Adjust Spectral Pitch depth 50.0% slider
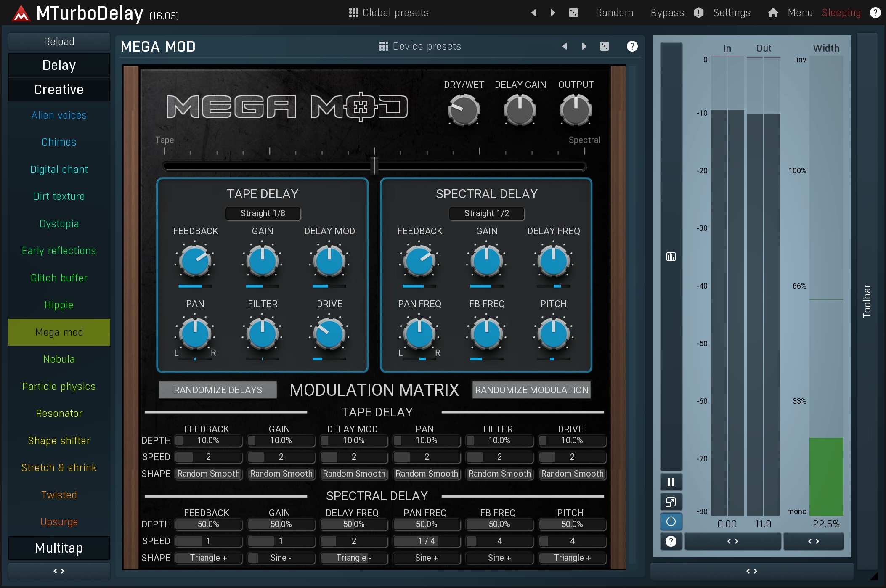The image size is (886, 588). pyautogui.click(x=572, y=524)
